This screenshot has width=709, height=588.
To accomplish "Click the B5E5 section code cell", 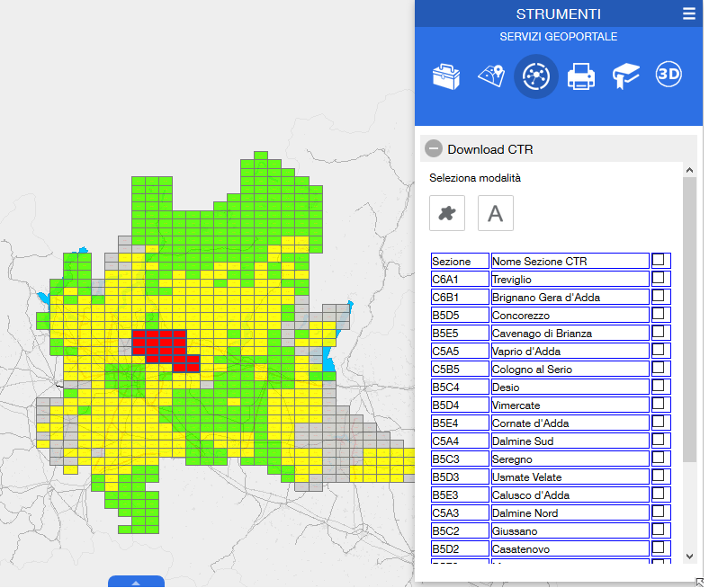I will tap(460, 334).
